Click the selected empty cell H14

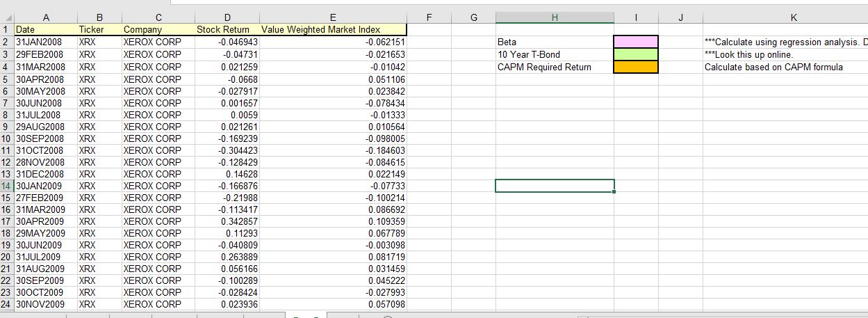click(x=555, y=186)
